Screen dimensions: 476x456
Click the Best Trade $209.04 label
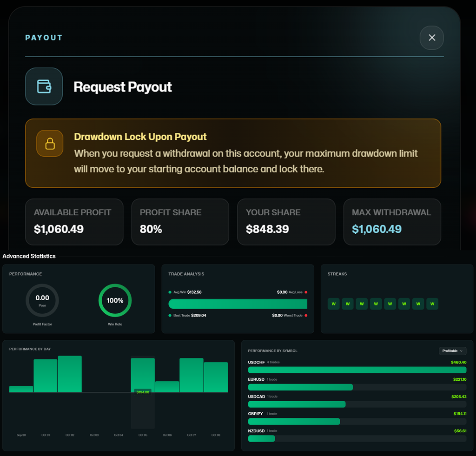pyautogui.click(x=187, y=316)
